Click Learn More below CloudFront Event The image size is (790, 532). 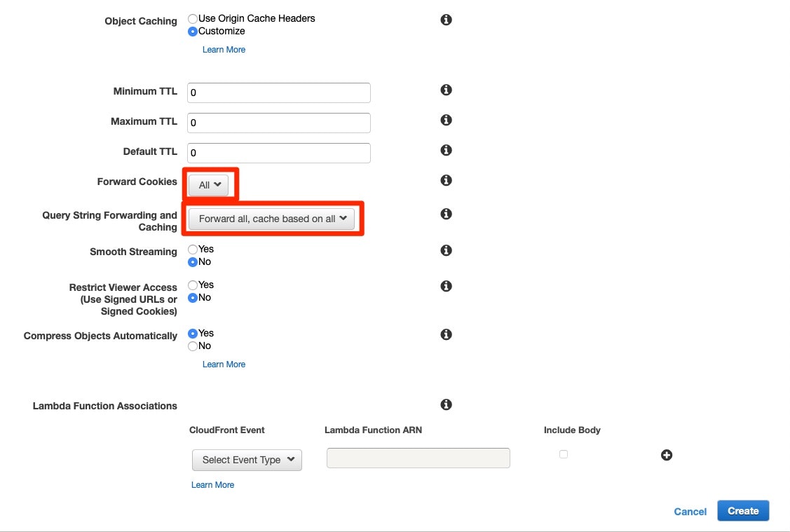click(212, 484)
